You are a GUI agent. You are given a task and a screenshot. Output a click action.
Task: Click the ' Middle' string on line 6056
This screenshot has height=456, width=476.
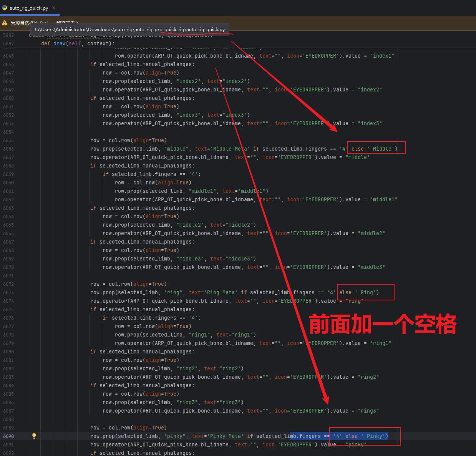[380, 149]
